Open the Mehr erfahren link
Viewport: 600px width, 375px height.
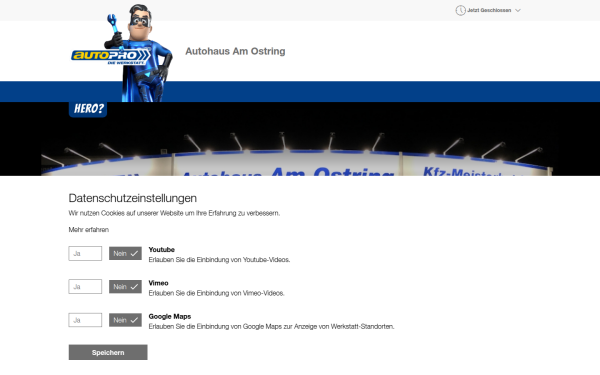[x=88, y=230]
